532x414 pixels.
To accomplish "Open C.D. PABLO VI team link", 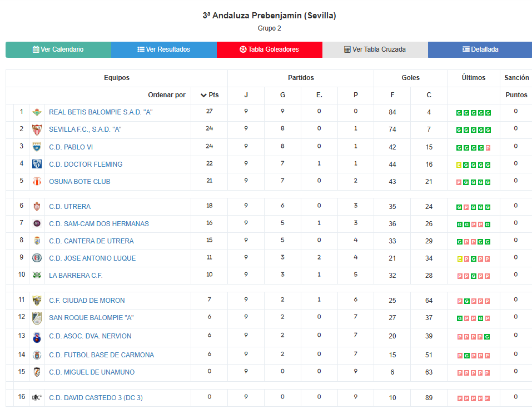I will pyautogui.click(x=71, y=147).
